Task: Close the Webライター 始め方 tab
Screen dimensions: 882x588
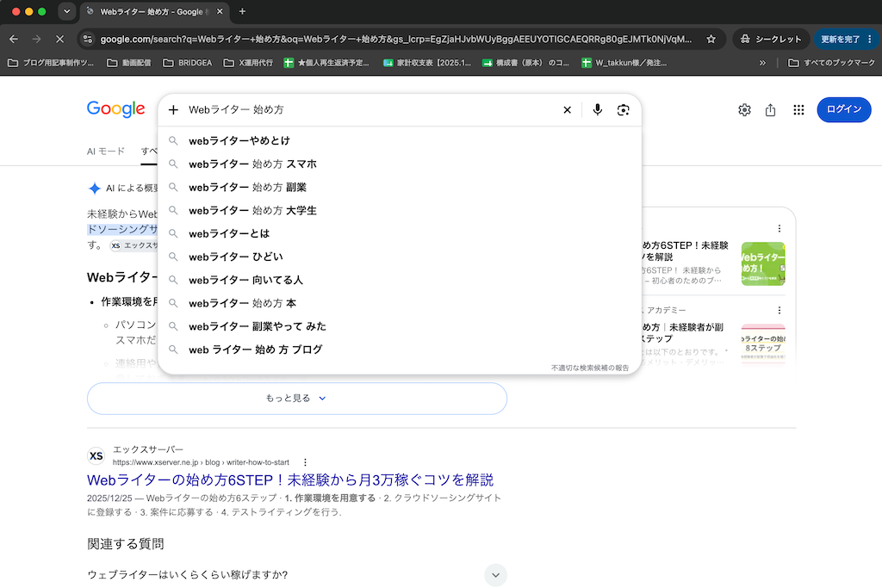Action: pyautogui.click(x=220, y=11)
